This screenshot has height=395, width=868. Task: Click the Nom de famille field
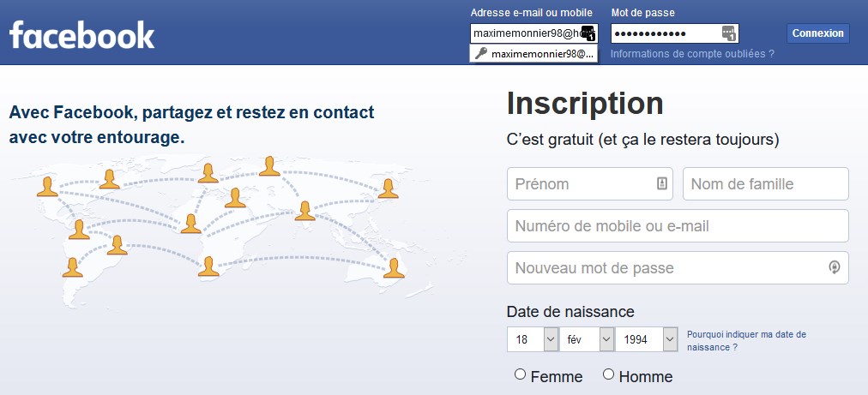coord(766,183)
